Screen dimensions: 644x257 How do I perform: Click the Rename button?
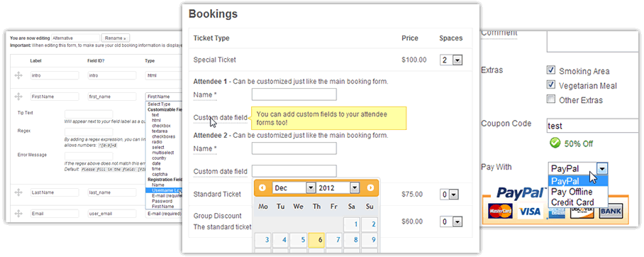[116, 38]
